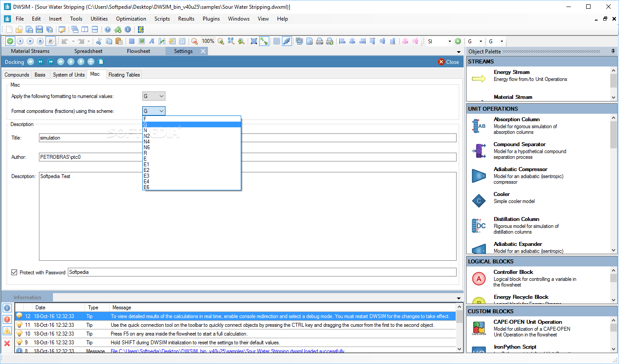This screenshot has width=619, height=364.
Task: Click the printer icon in the toolbar
Action: point(320,41)
